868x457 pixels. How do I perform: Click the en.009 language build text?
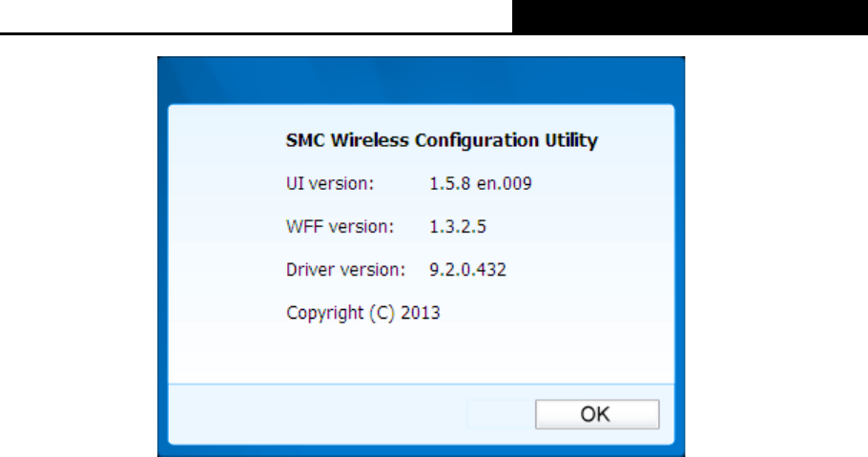pyautogui.click(x=505, y=183)
